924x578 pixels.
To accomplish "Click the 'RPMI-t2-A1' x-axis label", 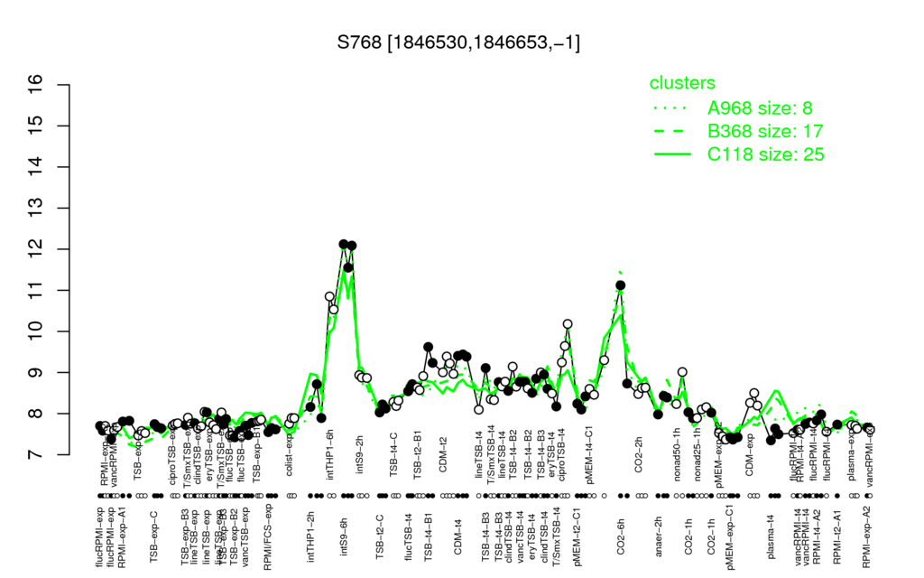I will pos(837,537).
